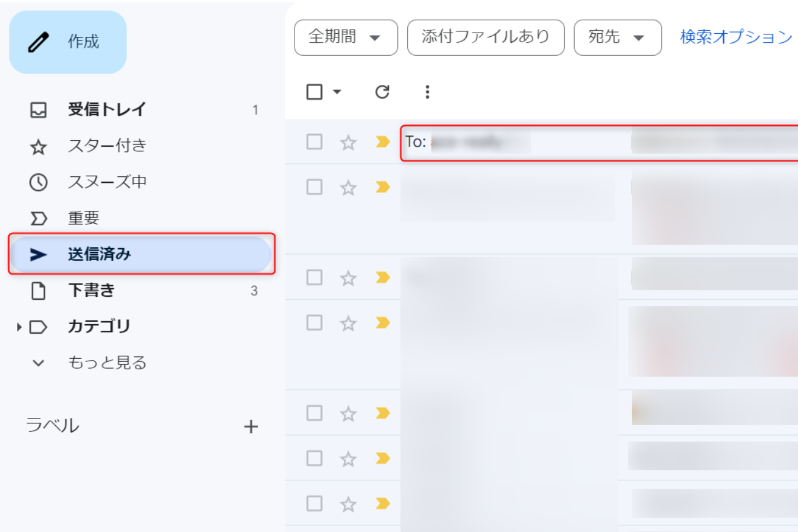Screen dimensions: 798x532
Task: Go to the Inbox (受信トレイ)
Action: tap(107, 110)
